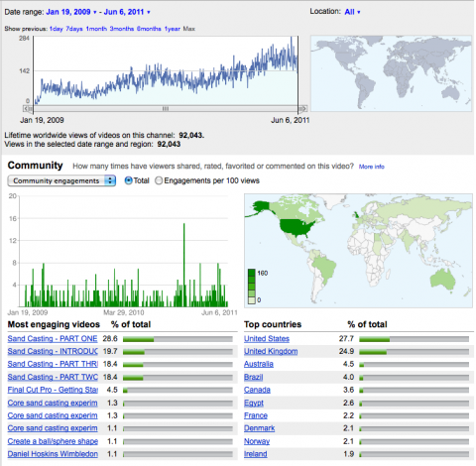Image resolution: width=476 pixels, height=466 pixels.
Task: Click the timeline scrollbar center grip handle
Action: click(166, 108)
